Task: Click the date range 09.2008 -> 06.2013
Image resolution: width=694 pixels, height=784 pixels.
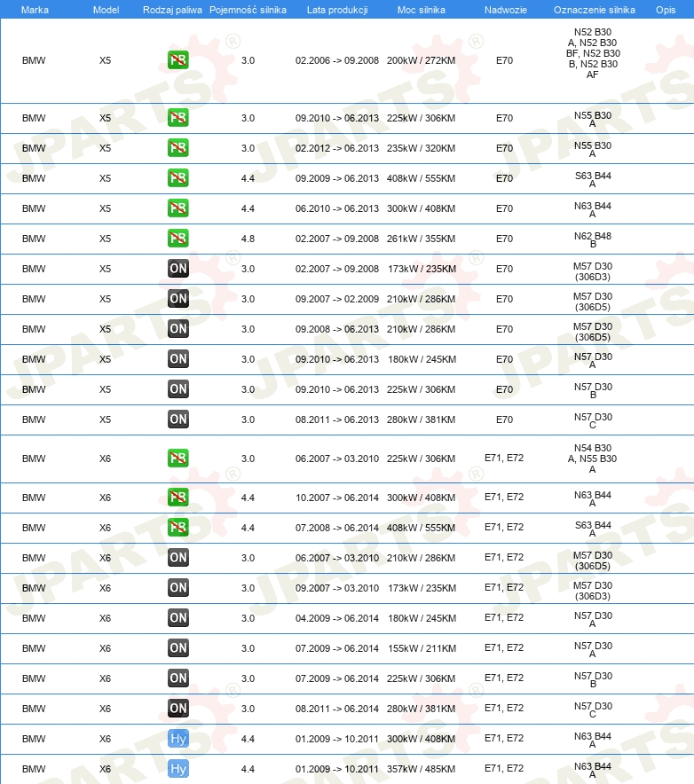Action: coord(337,329)
